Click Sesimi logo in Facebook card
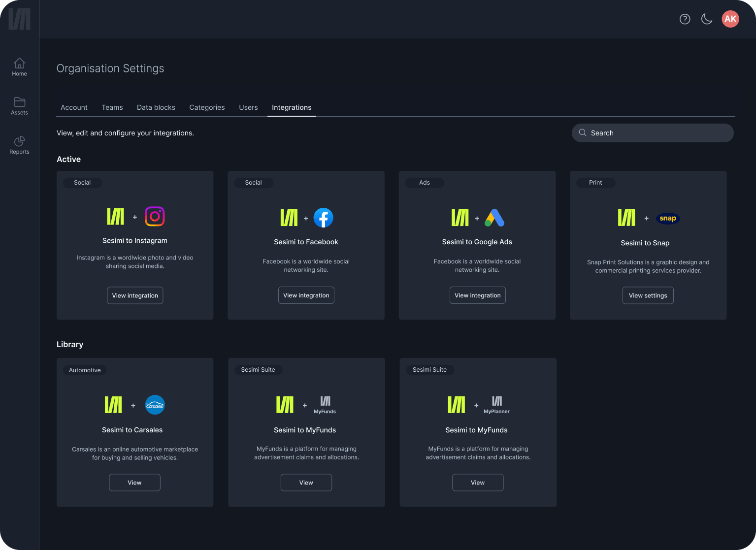Image resolution: width=756 pixels, height=550 pixels. click(x=289, y=218)
